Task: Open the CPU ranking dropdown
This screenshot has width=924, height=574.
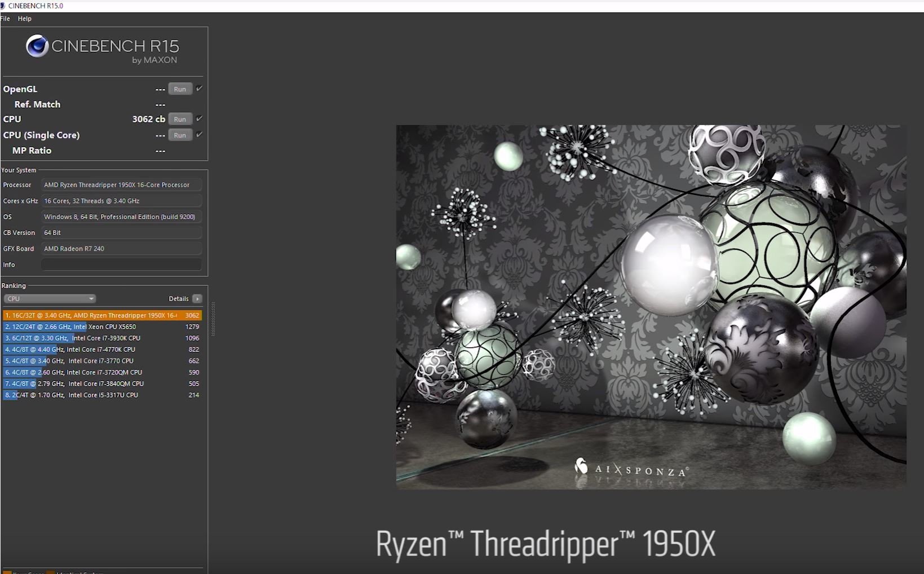Action: (x=50, y=299)
